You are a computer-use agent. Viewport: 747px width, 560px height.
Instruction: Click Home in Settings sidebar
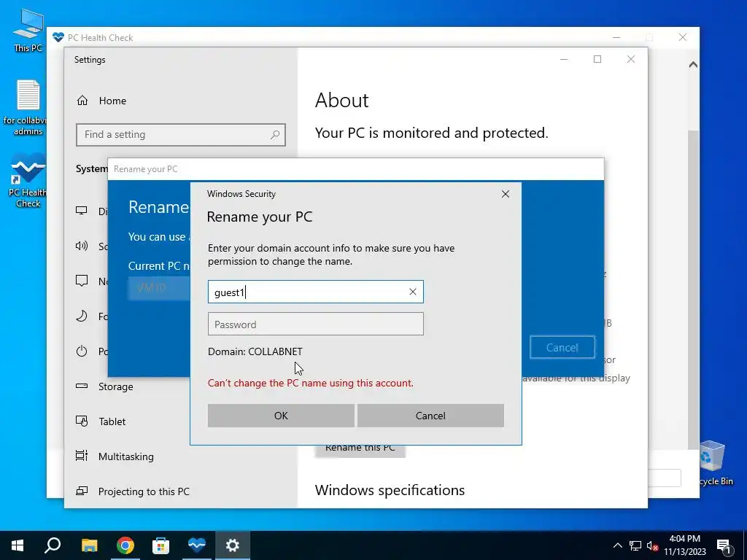112,101
